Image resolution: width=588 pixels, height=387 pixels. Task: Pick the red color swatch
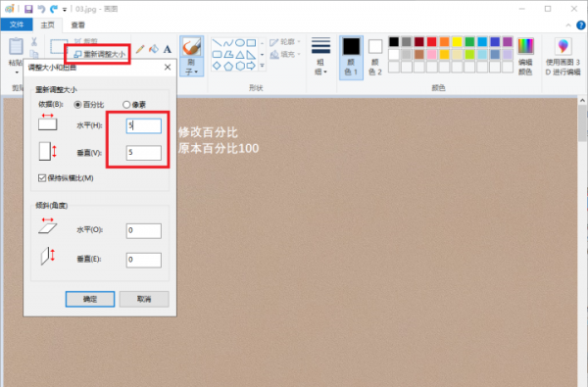click(431, 41)
